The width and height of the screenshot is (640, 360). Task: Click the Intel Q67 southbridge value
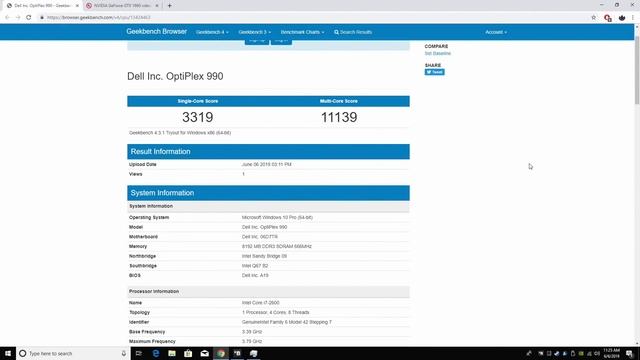pyautogui.click(x=255, y=266)
